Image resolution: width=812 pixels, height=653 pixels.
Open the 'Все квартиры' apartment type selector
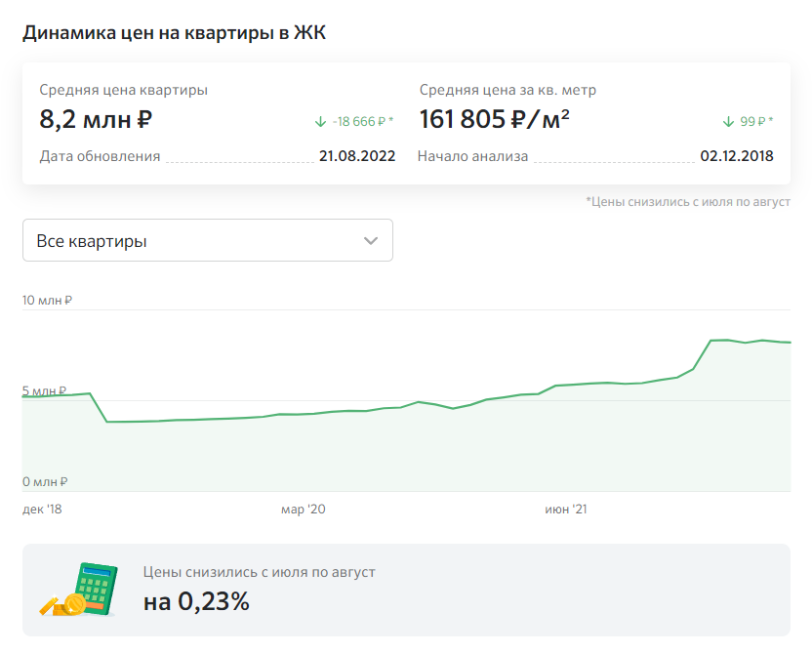tap(207, 241)
